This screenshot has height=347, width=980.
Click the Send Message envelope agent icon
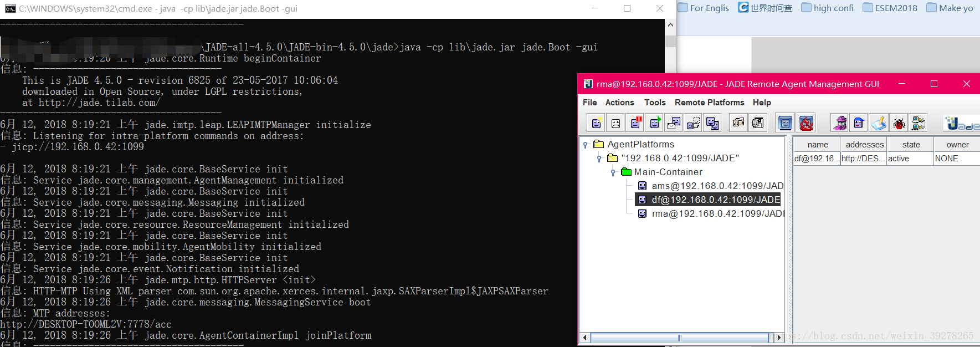click(x=674, y=123)
